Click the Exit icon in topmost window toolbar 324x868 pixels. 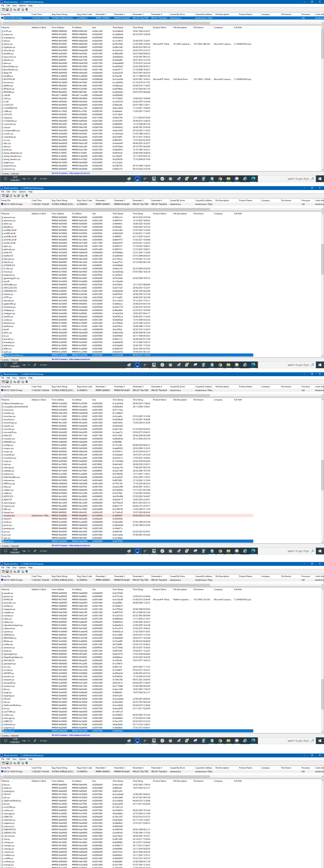tap(26, 9)
